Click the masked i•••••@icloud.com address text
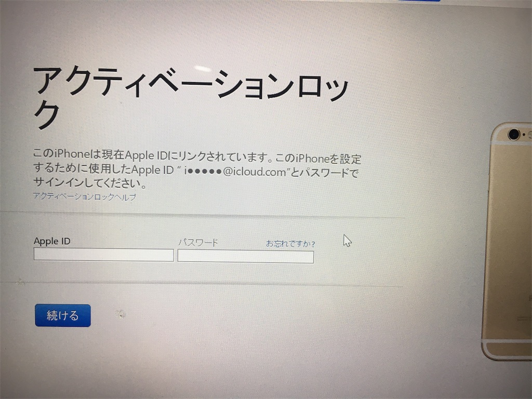Viewport: 532px width, 399px height. pyautogui.click(x=235, y=171)
